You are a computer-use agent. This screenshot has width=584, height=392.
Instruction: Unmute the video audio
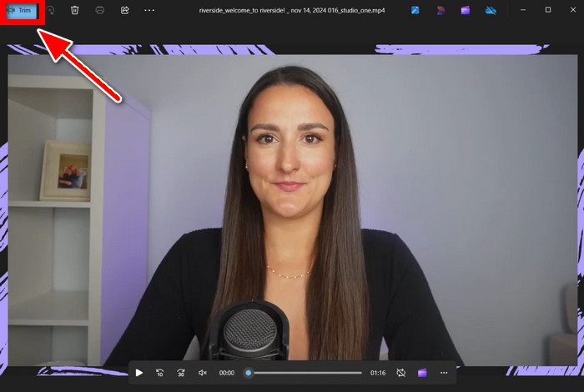(x=203, y=373)
